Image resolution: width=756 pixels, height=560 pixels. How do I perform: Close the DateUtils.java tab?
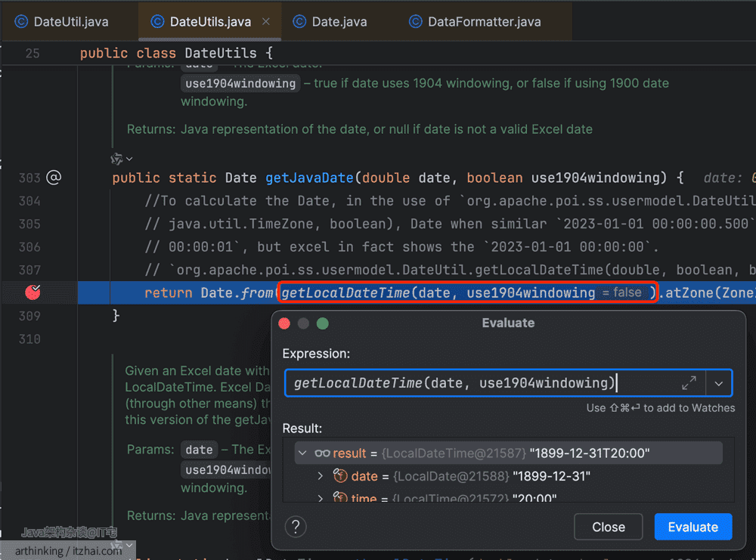tap(266, 22)
